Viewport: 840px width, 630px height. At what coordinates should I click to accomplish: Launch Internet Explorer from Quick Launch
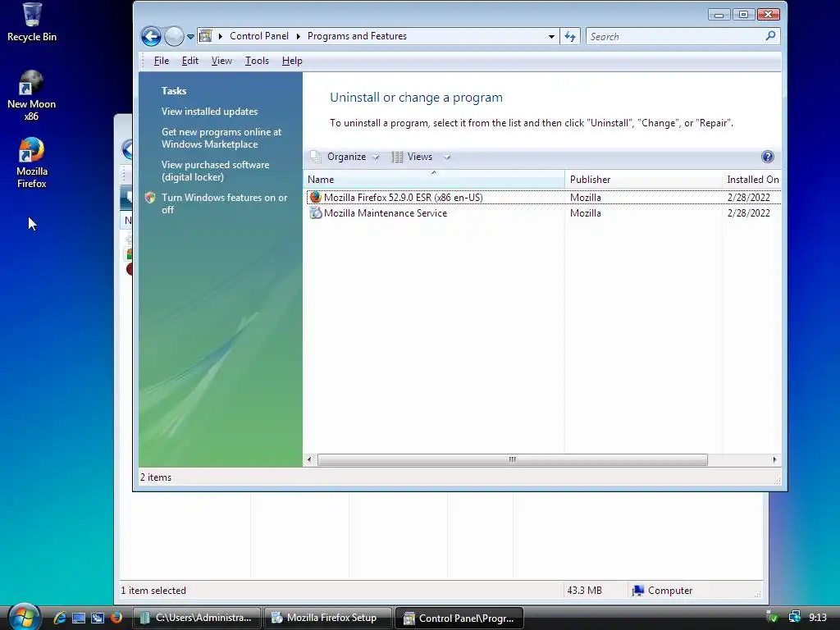[60, 618]
